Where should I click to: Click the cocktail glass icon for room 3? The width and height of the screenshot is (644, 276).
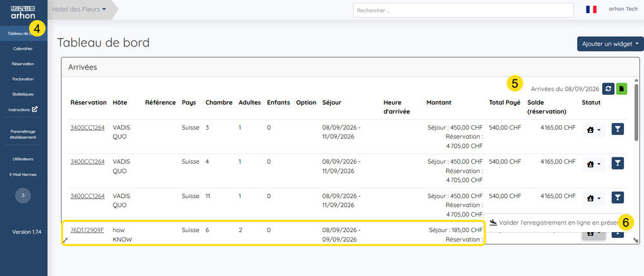[618, 130]
